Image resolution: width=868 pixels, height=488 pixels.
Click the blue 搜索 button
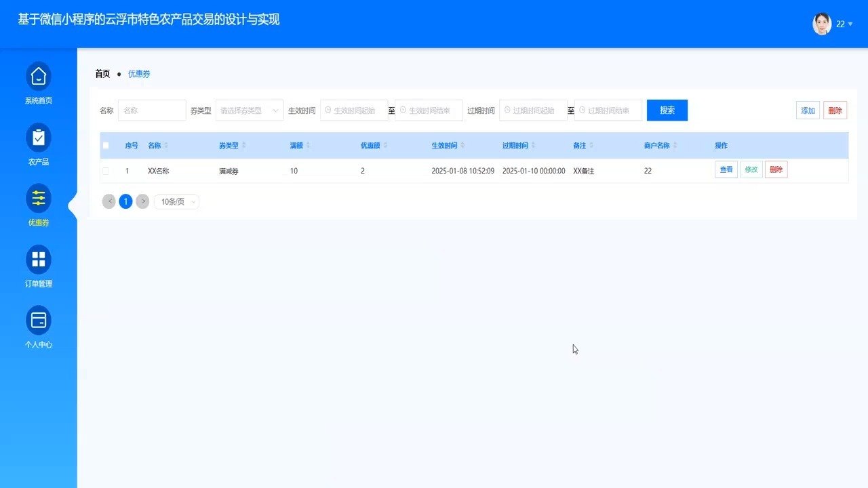click(667, 110)
